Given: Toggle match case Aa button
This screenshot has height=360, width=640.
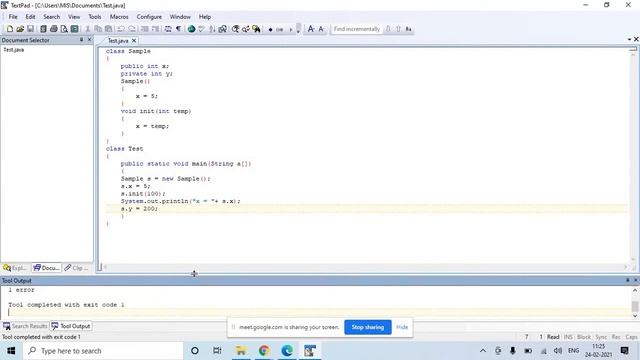Looking at the screenshot, I should [x=408, y=29].
